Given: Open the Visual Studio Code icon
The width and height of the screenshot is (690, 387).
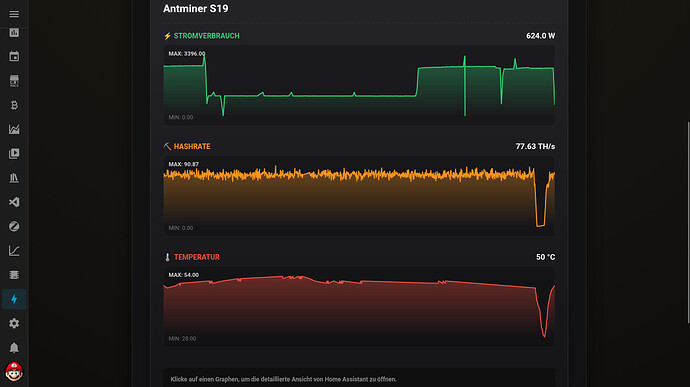Looking at the screenshot, I should click(14, 202).
